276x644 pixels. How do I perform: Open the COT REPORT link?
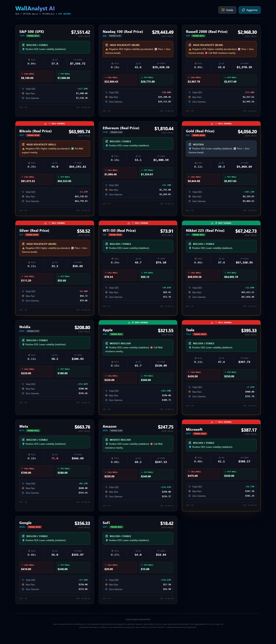coord(65,14)
